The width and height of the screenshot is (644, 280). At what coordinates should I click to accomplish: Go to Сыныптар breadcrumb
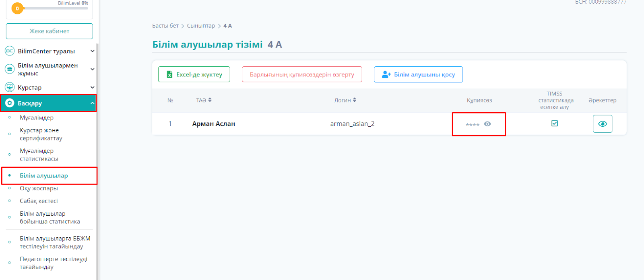tap(201, 26)
